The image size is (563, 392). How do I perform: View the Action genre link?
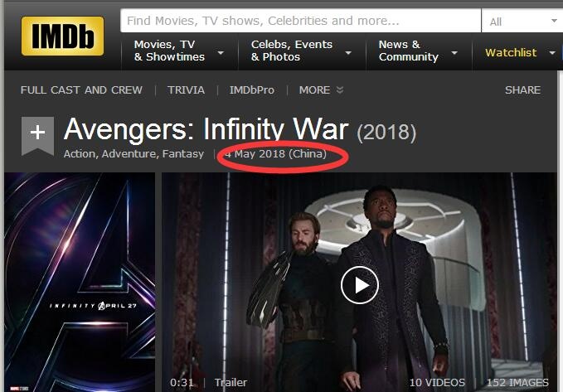[x=80, y=153]
